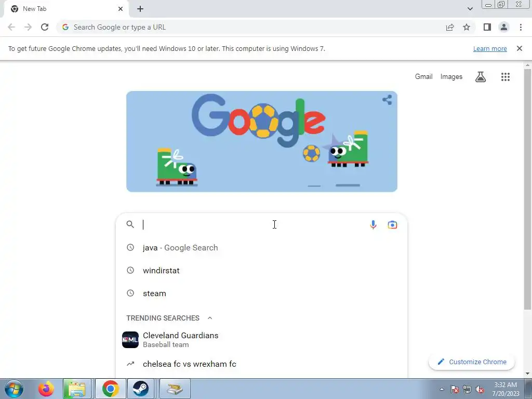The height and width of the screenshot is (399, 532).
Task: Click the browser forward arrow
Action: tap(28, 27)
